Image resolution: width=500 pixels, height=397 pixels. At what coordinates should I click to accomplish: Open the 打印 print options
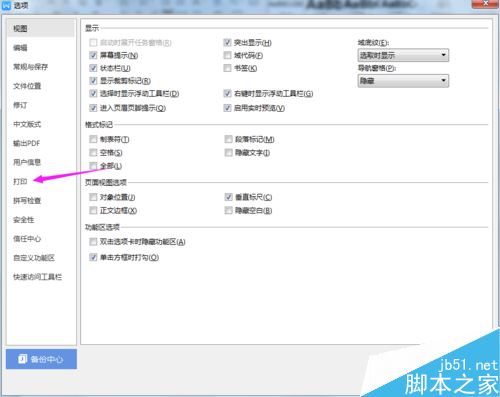pos(20,181)
